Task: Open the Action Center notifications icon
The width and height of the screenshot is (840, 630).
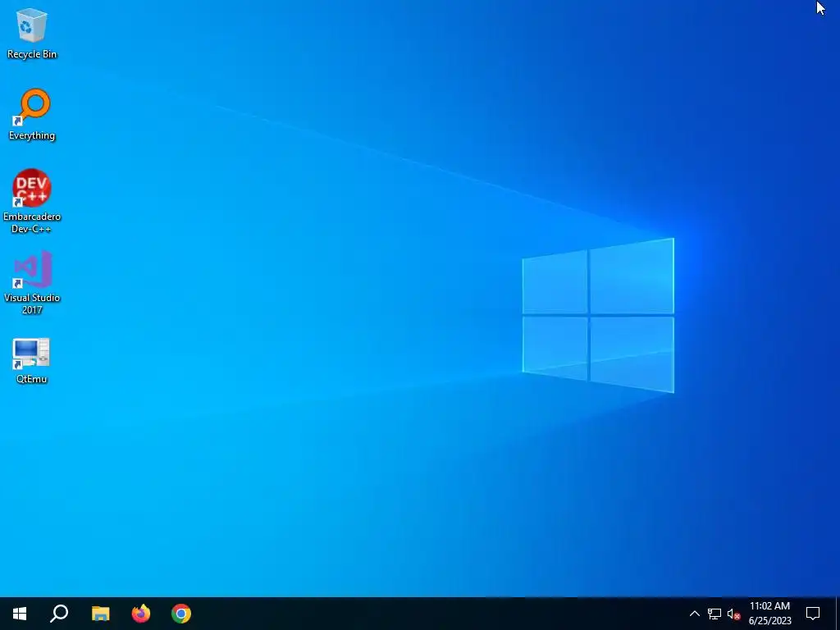Action: point(813,614)
